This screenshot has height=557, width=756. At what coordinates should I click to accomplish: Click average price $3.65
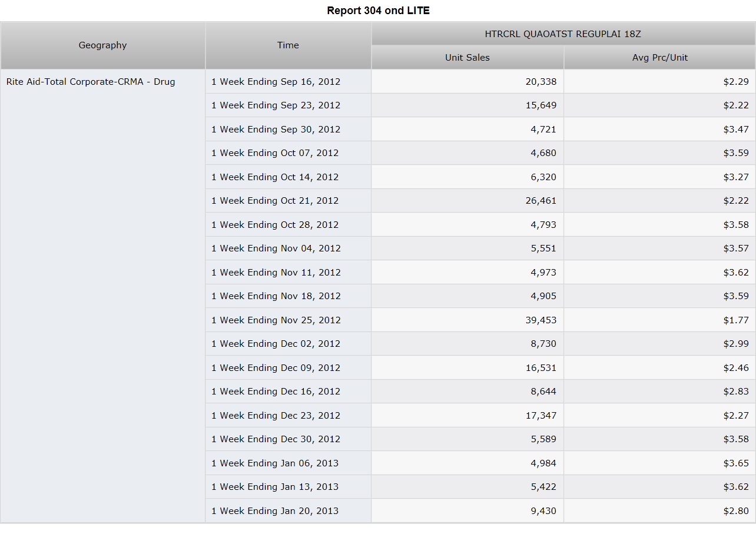659,463
